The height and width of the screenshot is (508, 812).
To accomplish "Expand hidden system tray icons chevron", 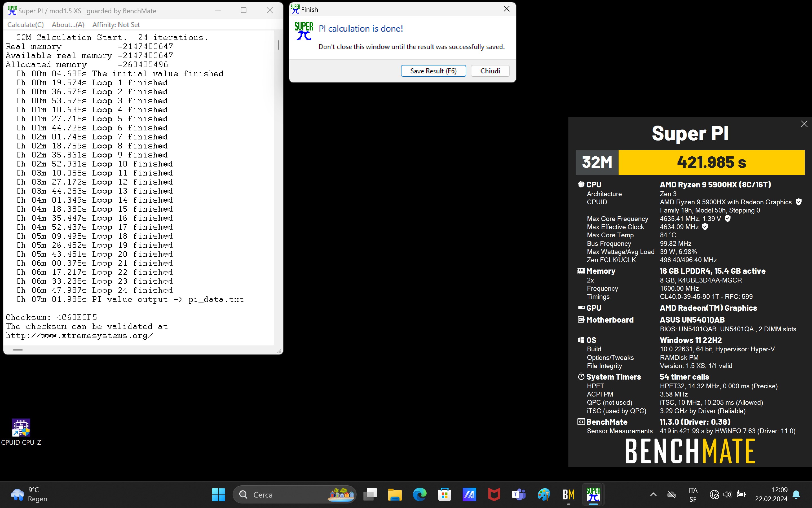I will (653, 494).
